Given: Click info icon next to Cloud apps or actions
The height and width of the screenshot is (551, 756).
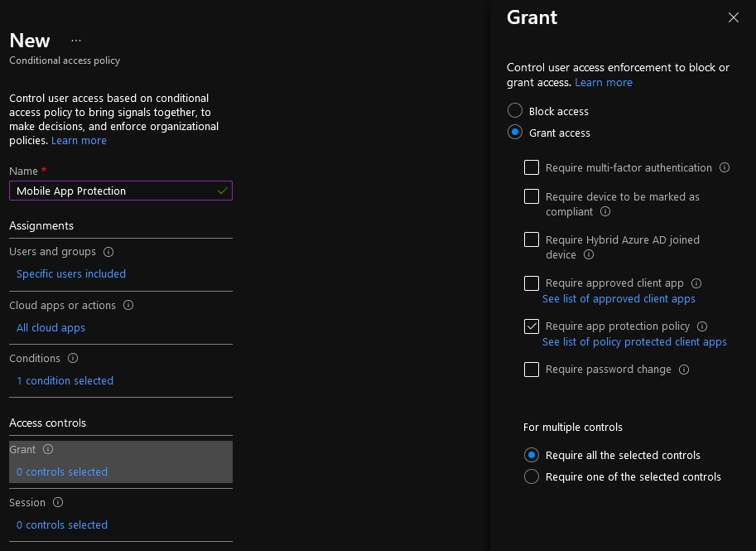Looking at the screenshot, I should [x=128, y=306].
